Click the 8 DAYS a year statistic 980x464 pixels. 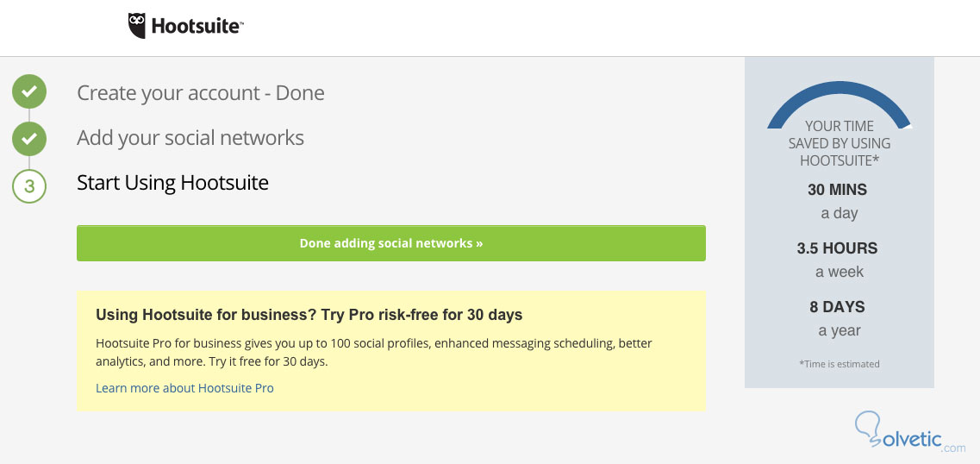click(x=838, y=317)
